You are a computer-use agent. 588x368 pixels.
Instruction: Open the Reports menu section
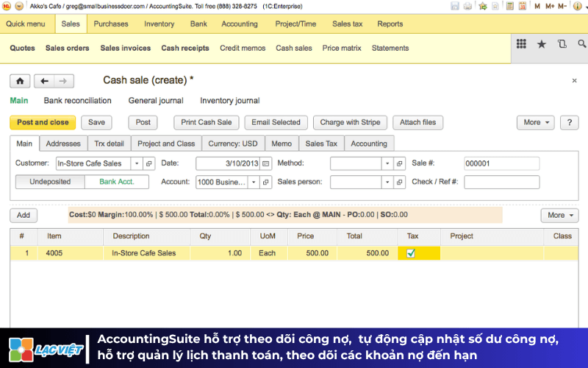(x=390, y=24)
